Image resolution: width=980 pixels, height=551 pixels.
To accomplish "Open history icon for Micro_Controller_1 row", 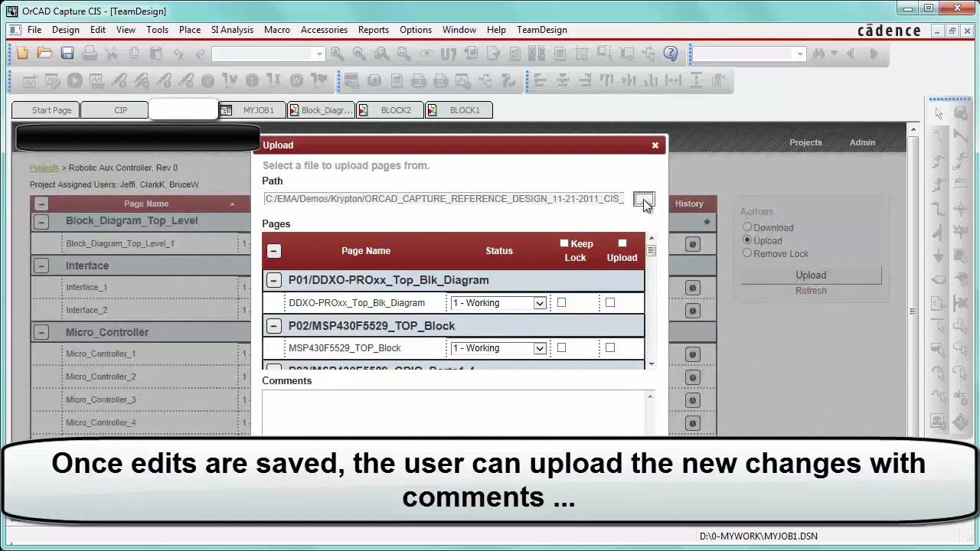I will (x=693, y=354).
